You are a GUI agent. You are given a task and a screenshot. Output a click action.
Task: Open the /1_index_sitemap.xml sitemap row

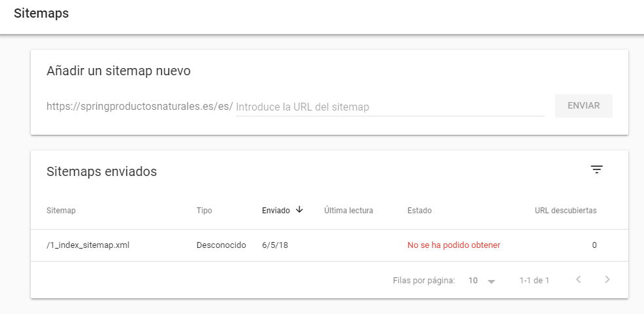pyautogui.click(x=330, y=245)
